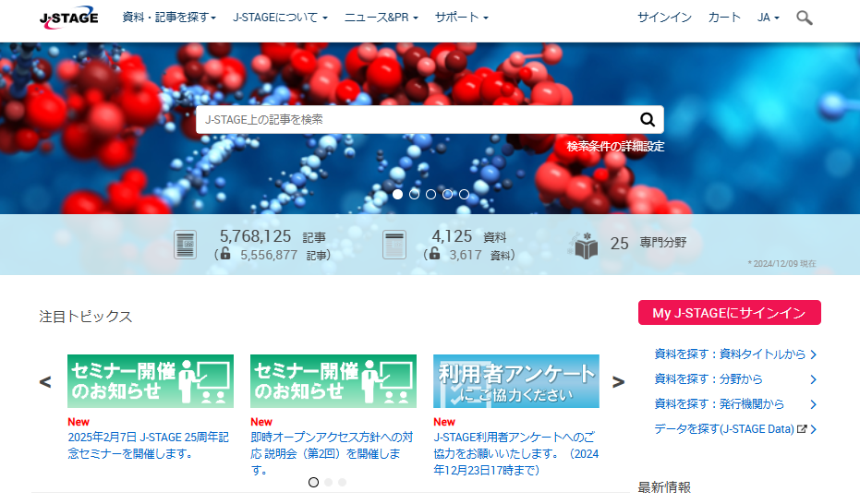860x504 pixels.
Task: Open search via header magnifying glass icon
Action: (x=804, y=18)
